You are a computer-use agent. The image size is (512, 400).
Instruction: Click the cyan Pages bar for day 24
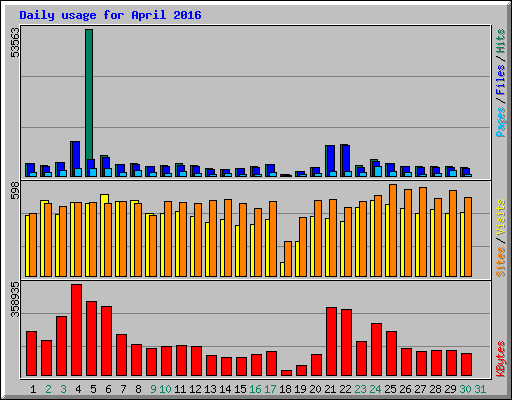(x=378, y=171)
